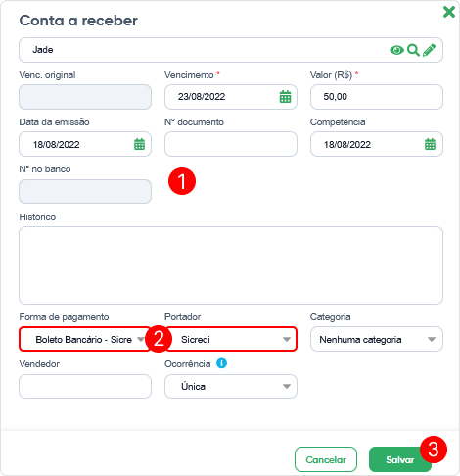Focus the Nº documento field
This screenshot has height=476, width=460.
point(231,144)
